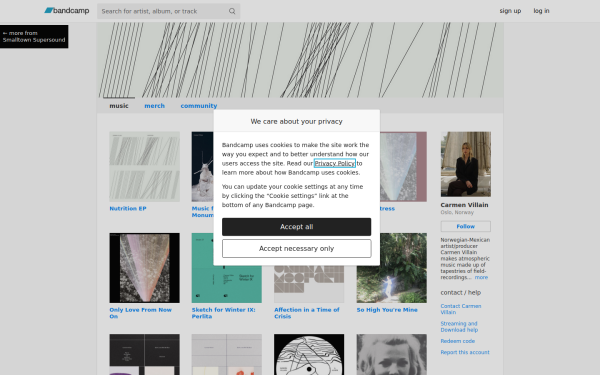Screen dimensions: 600x375
Task: Switch to the community tab
Action: 199,106
